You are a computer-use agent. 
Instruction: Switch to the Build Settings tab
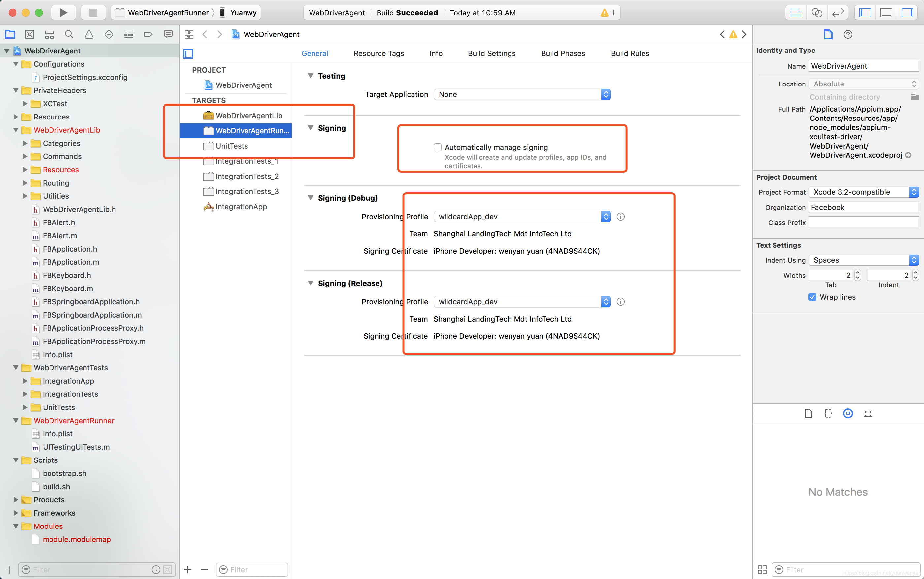[491, 53]
